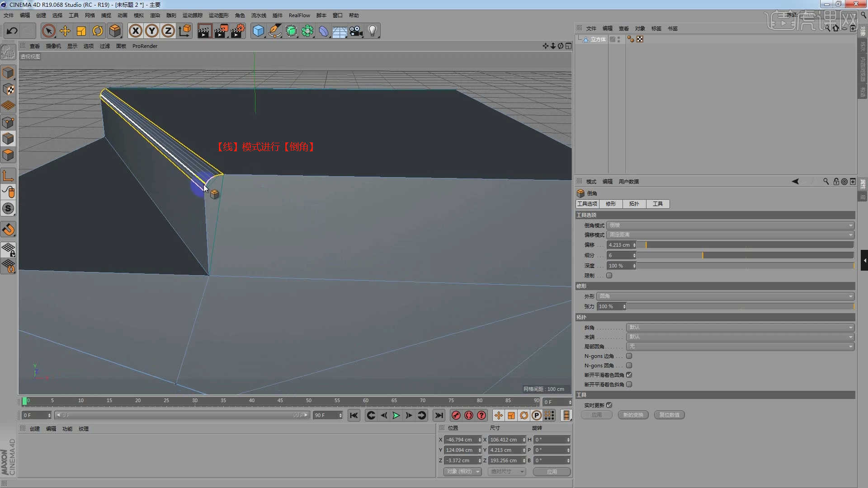
Task: Go to start of animation
Action: coord(354,415)
